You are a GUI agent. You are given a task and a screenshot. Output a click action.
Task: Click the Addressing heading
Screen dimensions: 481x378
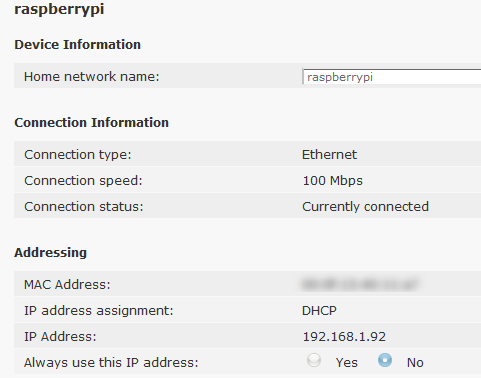50,252
